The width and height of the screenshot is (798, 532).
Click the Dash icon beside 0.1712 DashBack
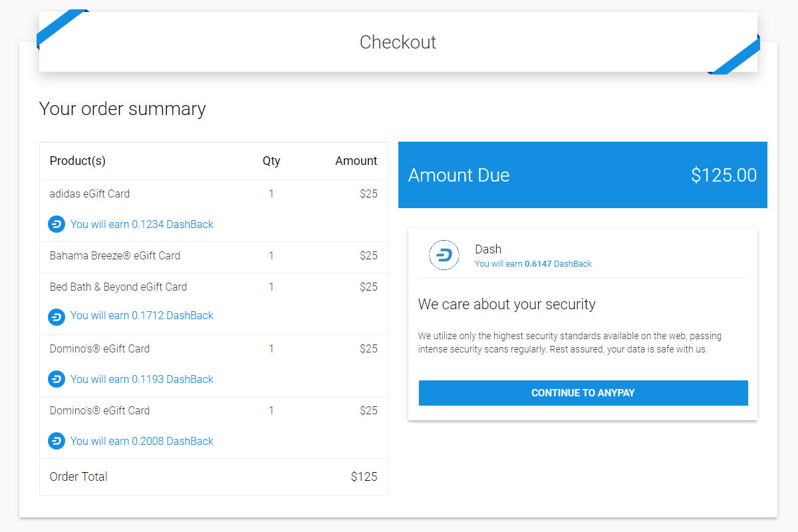57,317
